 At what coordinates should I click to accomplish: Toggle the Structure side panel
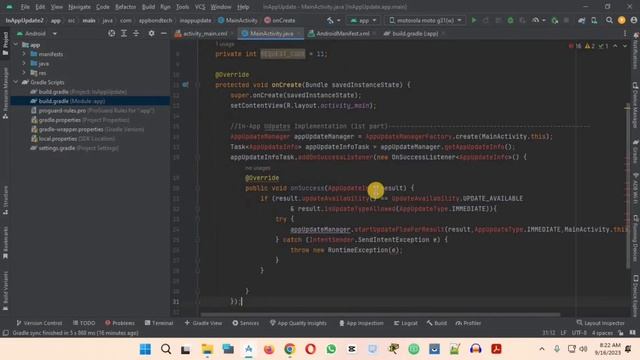click(5, 200)
